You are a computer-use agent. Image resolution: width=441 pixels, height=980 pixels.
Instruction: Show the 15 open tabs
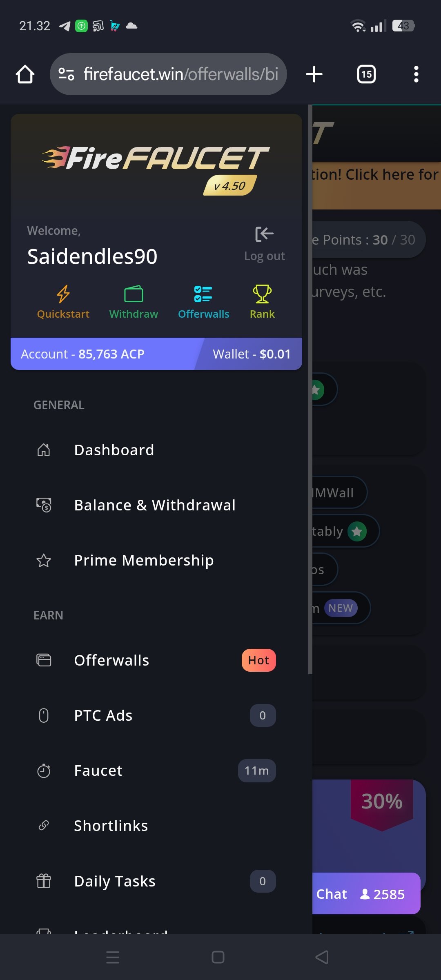click(366, 74)
